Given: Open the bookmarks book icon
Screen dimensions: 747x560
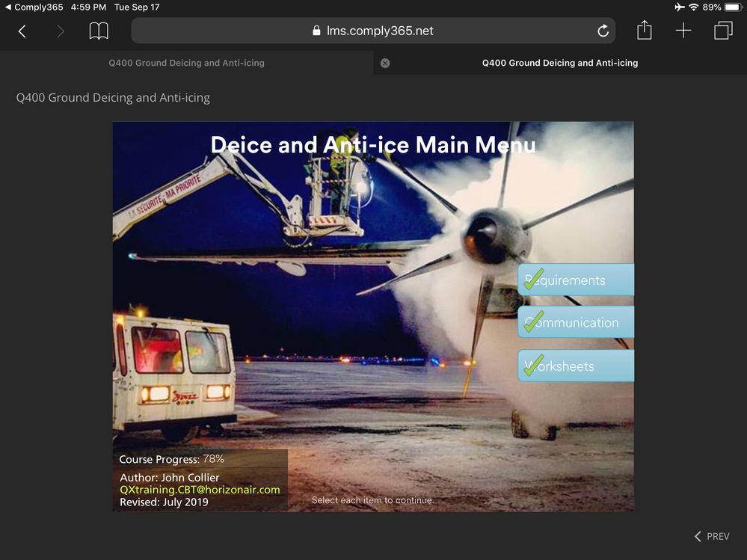Looking at the screenshot, I should coord(99,31).
